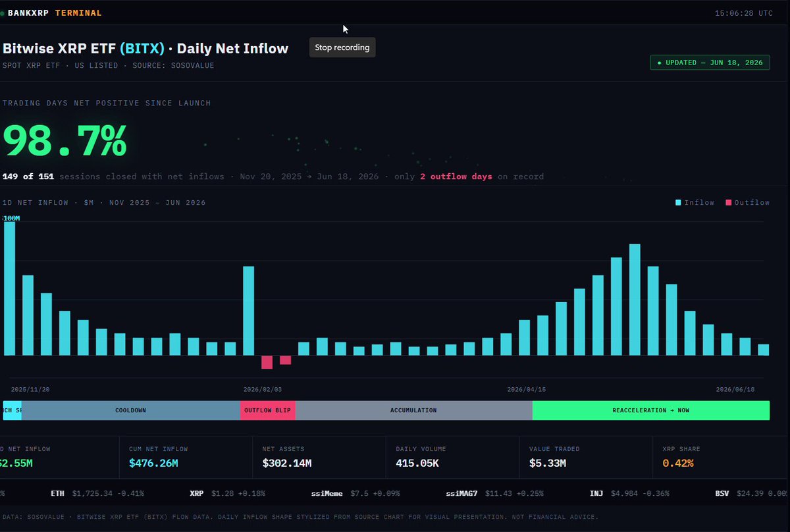Image resolution: width=790 pixels, height=532 pixels.
Task: Click the UPDATED — JUN 18, 2026 badge
Action: pos(710,63)
